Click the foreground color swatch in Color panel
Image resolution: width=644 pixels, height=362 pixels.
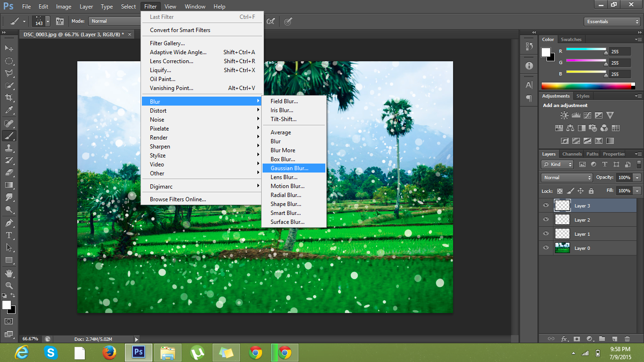coord(546,52)
